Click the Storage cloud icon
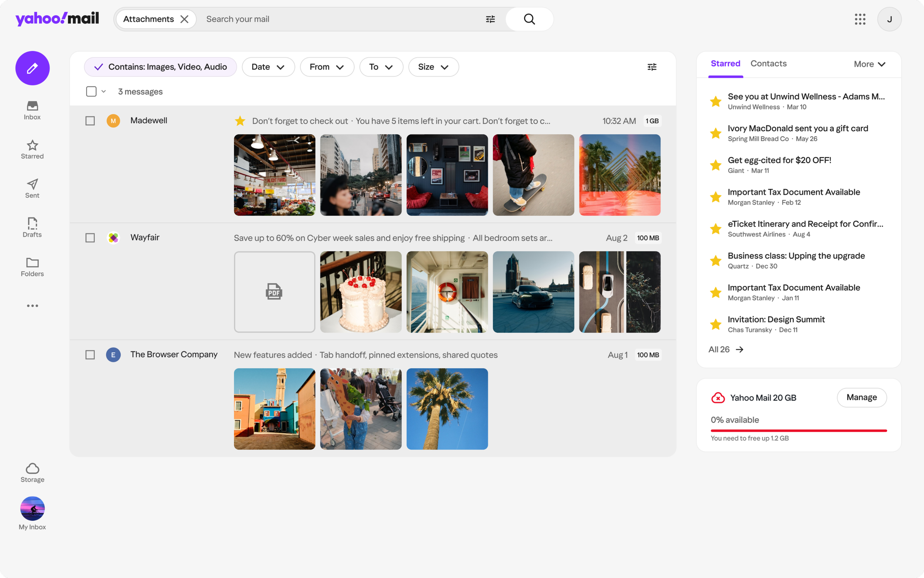924x578 pixels. (x=32, y=469)
